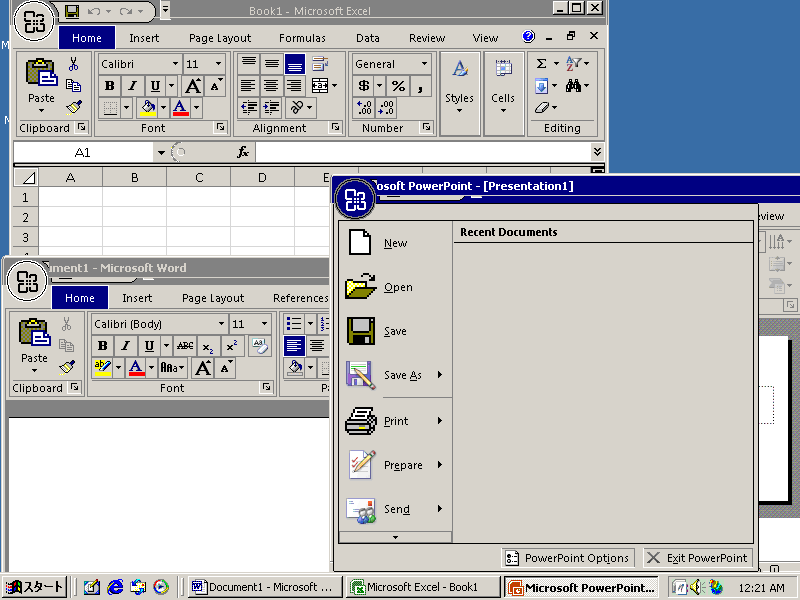
Task: Click the Excel Paste clipboard icon
Action: [x=41, y=73]
